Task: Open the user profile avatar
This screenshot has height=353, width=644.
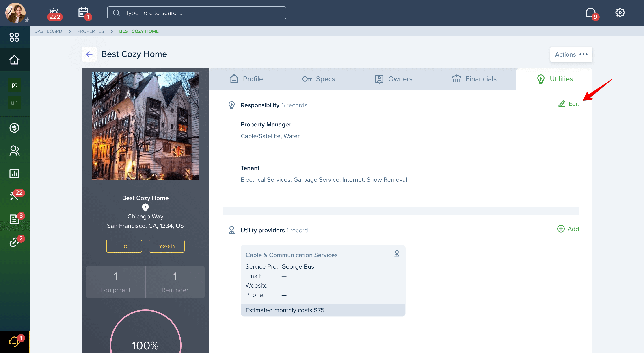Action: click(15, 13)
